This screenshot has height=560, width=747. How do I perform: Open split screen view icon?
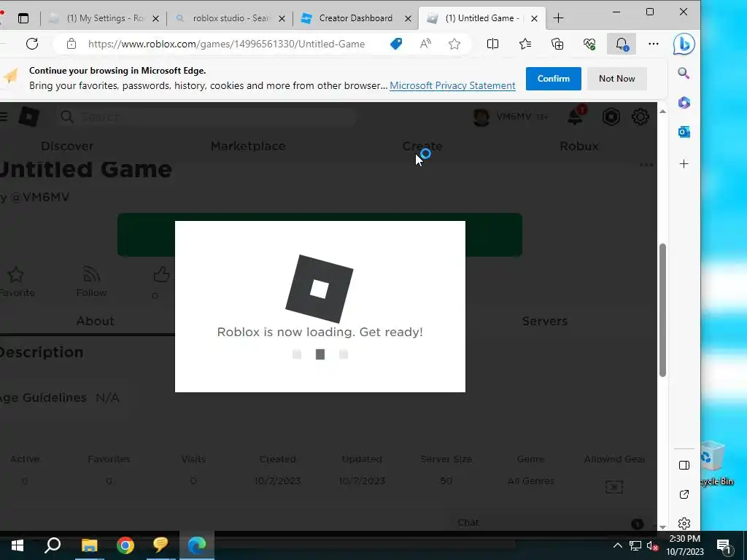point(492,44)
